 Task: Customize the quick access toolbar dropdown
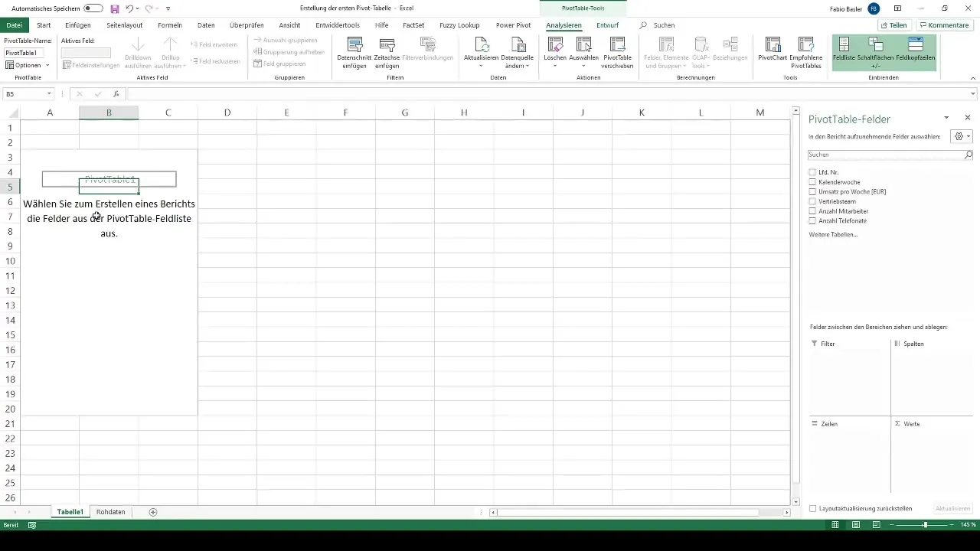pos(168,8)
